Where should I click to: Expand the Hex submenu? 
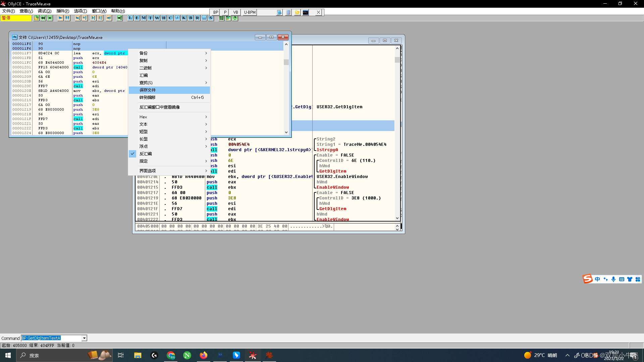point(169,117)
